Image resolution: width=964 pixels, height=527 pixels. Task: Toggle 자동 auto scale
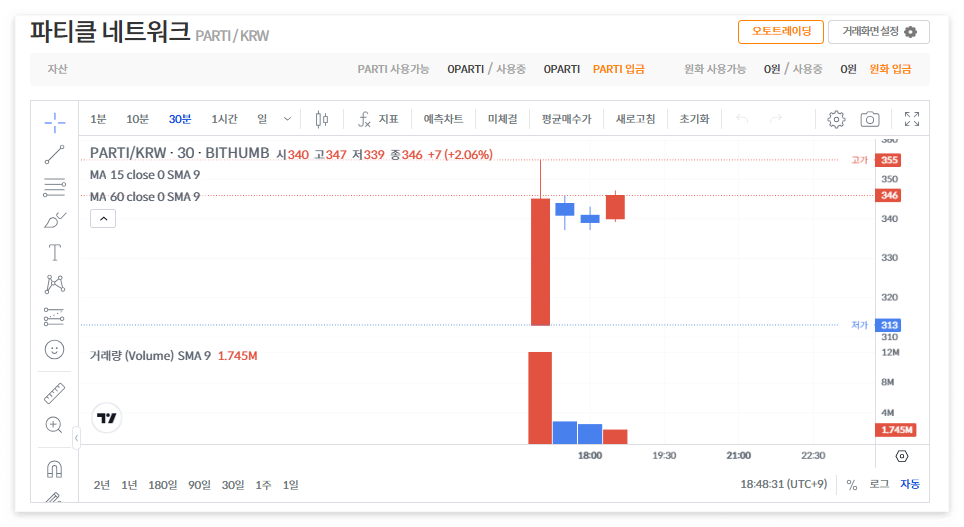[910, 485]
